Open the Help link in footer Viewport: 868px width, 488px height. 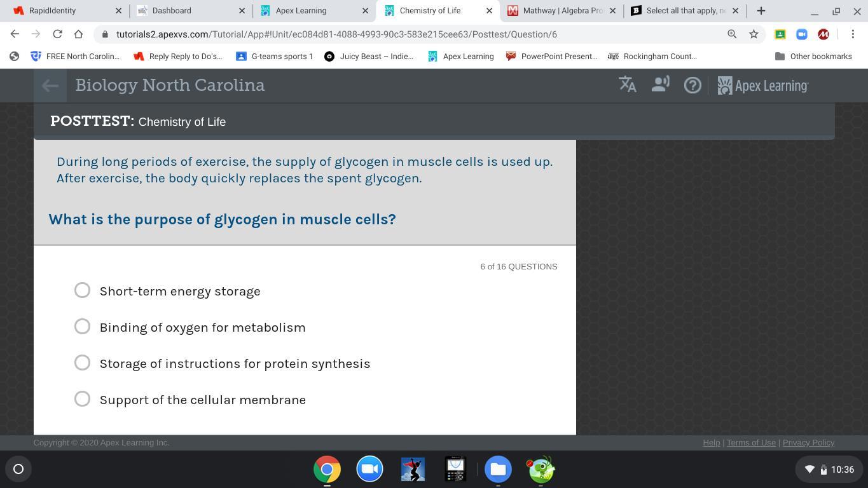[x=711, y=443]
